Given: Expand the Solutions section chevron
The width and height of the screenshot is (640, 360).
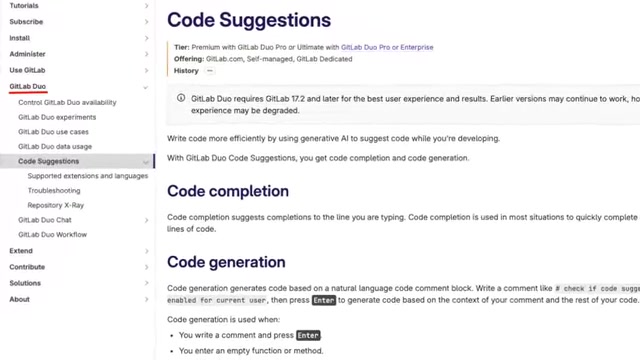Looking at the screenshot, I should [147, 283].
